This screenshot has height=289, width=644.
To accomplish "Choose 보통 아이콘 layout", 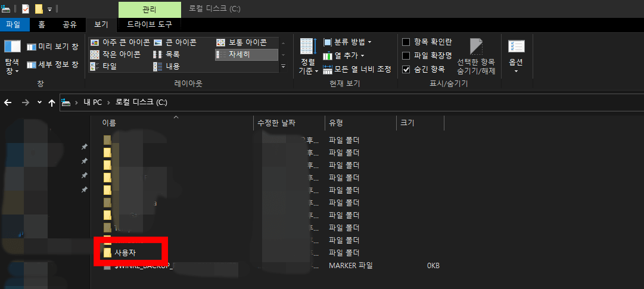I will (241, 42).
